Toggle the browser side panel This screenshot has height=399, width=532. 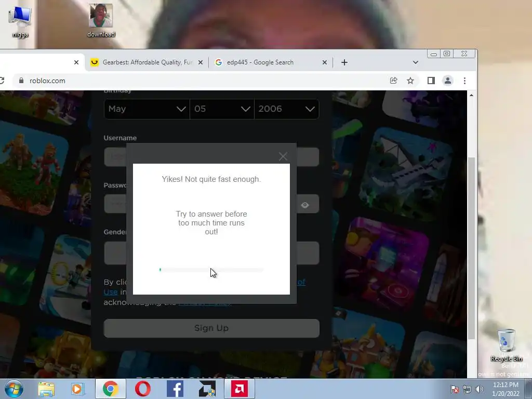click(x=431, y=81)
